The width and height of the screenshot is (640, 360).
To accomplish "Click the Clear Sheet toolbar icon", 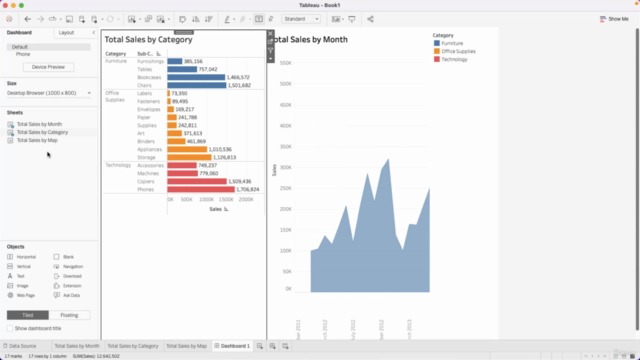I will [x=161, y=19].
